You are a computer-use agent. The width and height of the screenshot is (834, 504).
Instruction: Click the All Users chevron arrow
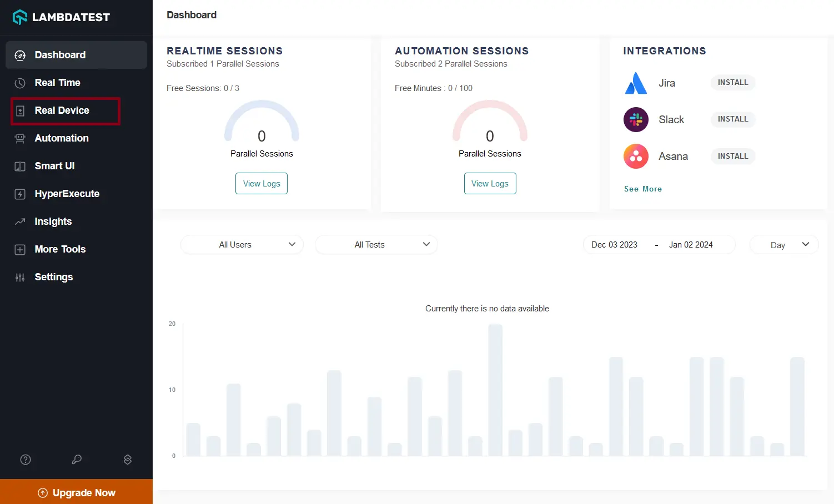(x=292, y=244)
